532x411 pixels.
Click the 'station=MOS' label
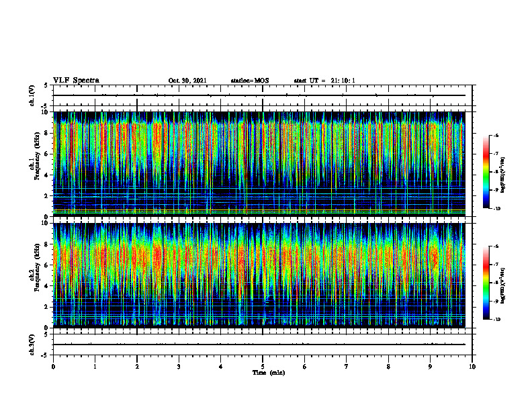(x=250, y=81)
